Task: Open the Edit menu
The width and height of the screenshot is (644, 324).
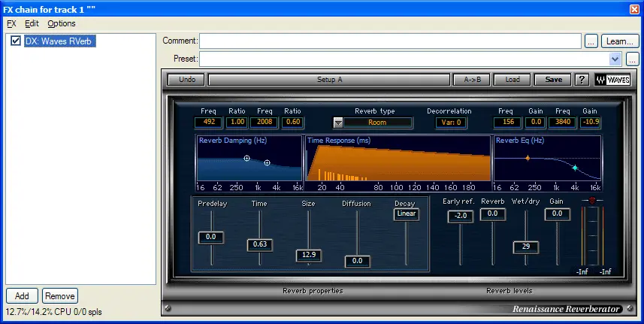Action: [32, 23]
